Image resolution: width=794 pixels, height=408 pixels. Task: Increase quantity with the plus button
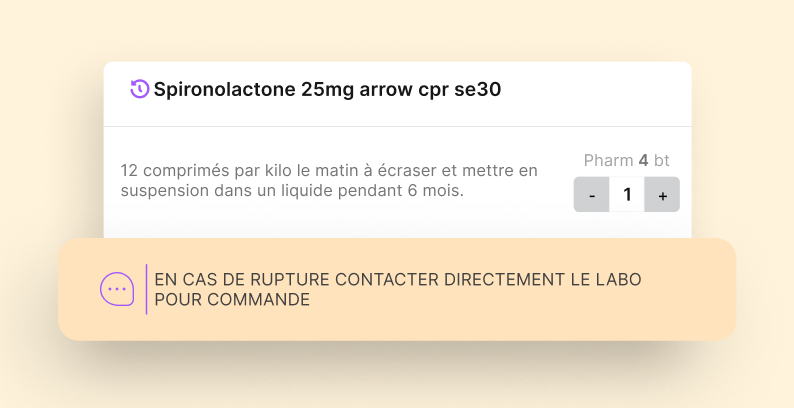[x=662, y=195]
